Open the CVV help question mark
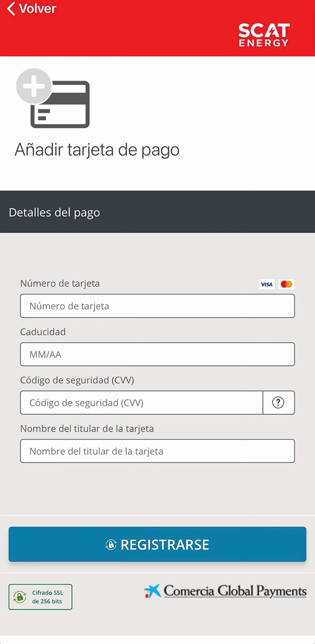The width and height of the screenshot is (315, 644). pos(278,403)
